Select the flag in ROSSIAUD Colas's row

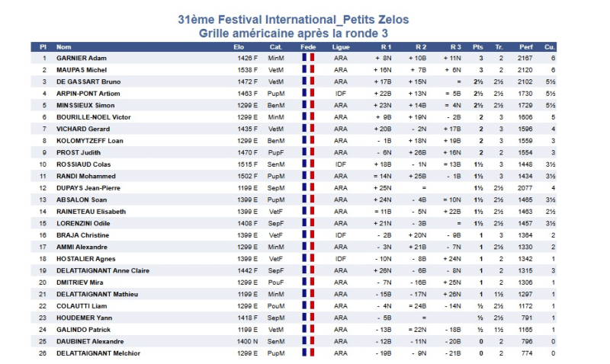308,164
